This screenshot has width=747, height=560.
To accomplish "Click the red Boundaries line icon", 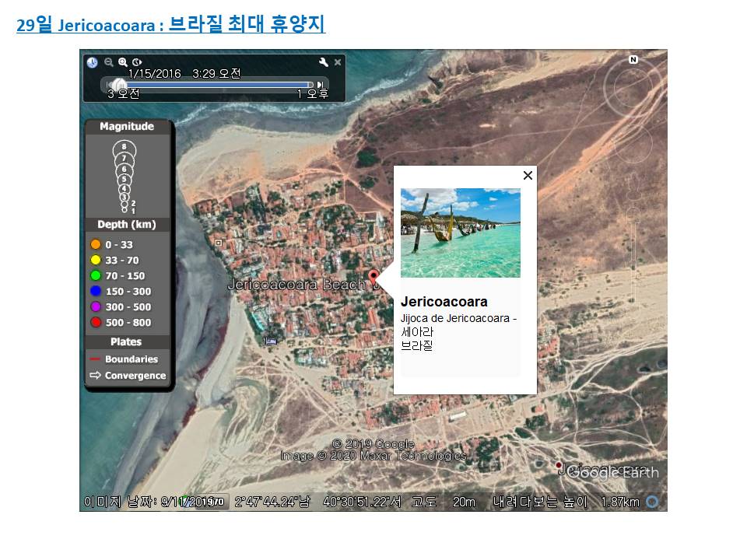I will tap(95, 359).
